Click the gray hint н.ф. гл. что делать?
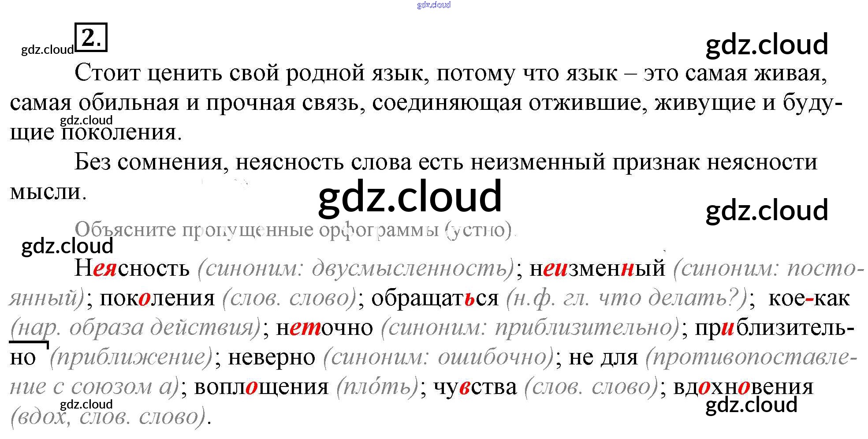This screenshot has height=439, width=868. click(x=626, y=298)
